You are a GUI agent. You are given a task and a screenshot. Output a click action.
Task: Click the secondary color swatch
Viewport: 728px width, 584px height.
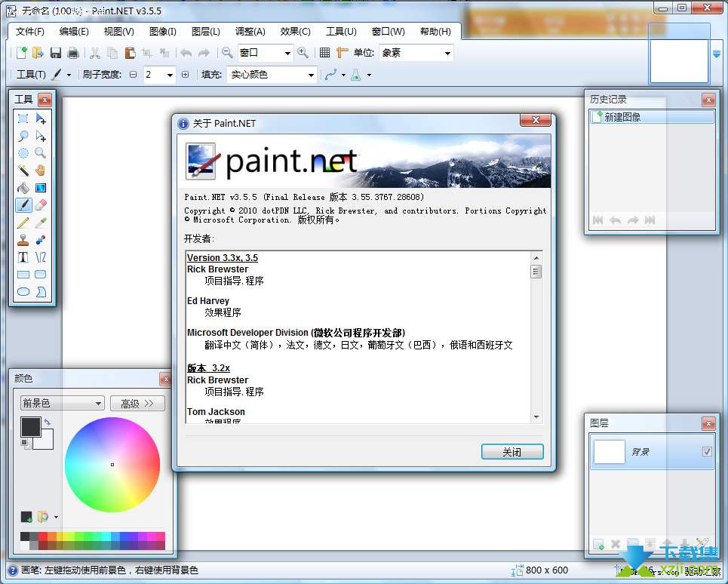tap(47, 441)
